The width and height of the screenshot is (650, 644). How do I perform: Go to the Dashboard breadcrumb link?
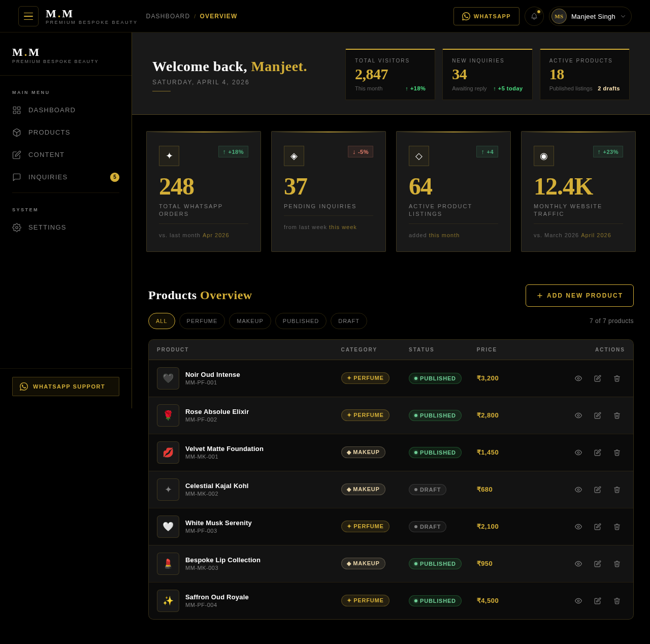click(168, 16)
